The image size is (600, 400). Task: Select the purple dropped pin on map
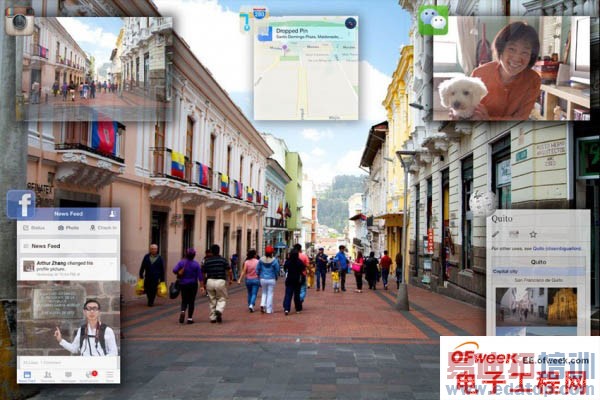pyautogui.click(x=284, y=48)
